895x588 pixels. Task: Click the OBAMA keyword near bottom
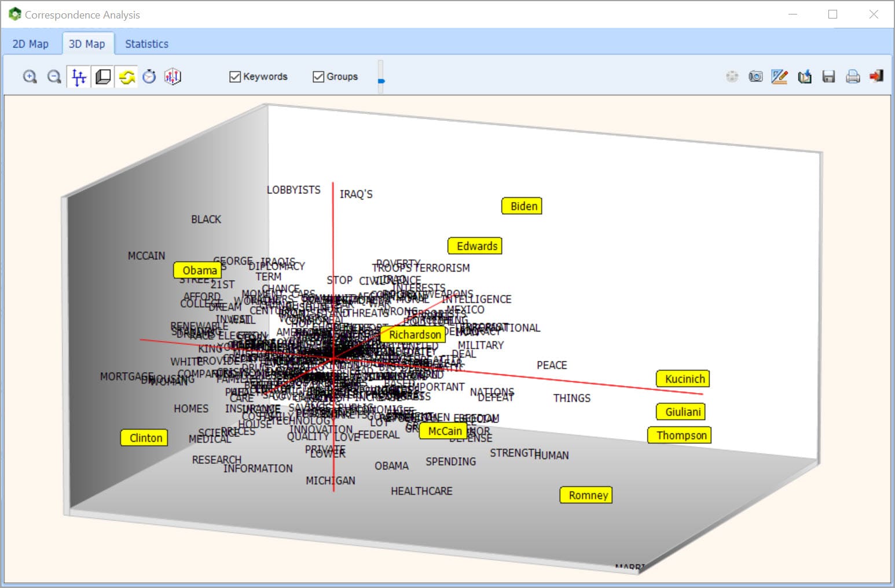(x=391, y=466)
